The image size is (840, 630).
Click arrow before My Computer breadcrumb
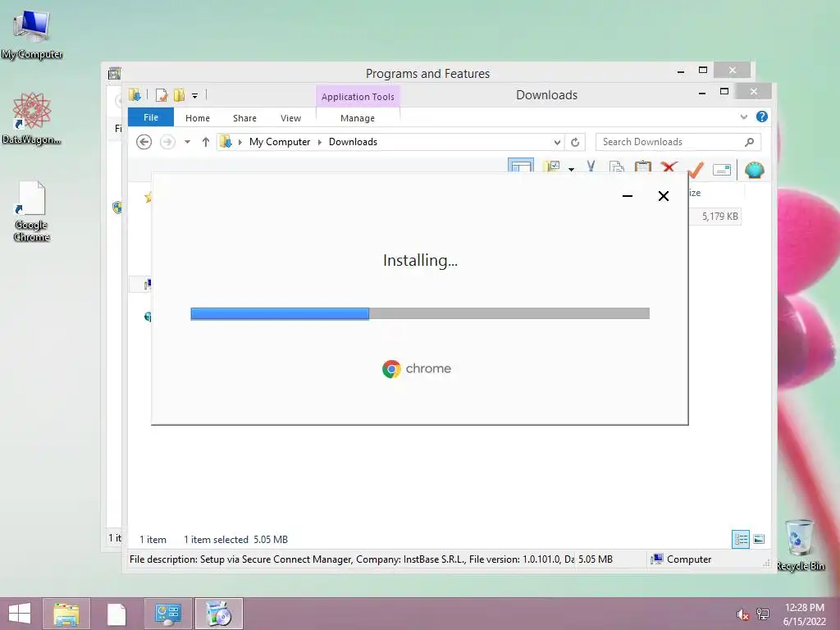[x=240, y=142]
